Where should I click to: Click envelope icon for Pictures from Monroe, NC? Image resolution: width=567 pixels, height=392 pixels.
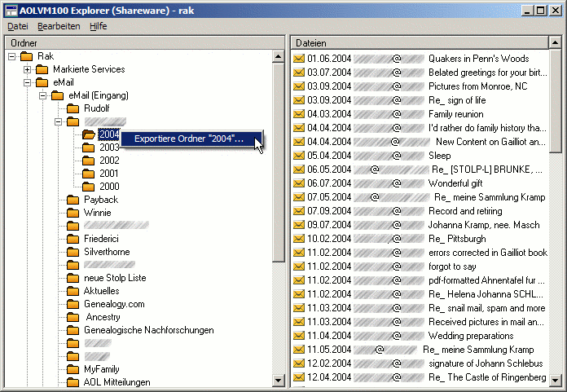(x=299, y=86)
